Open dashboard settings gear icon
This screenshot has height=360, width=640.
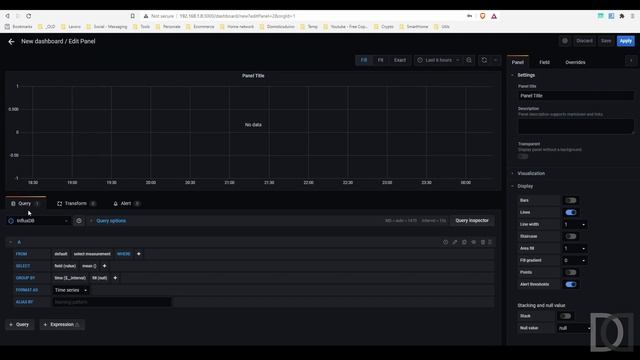coord(565,41)
